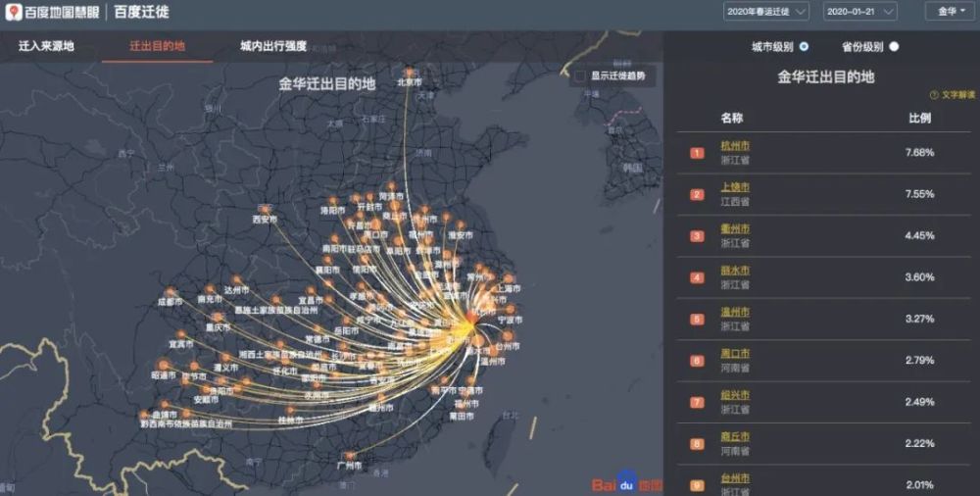Click the 黔西南布依族苗族自治州 map label
Screen dimensions: 980x496
point(186,424)
